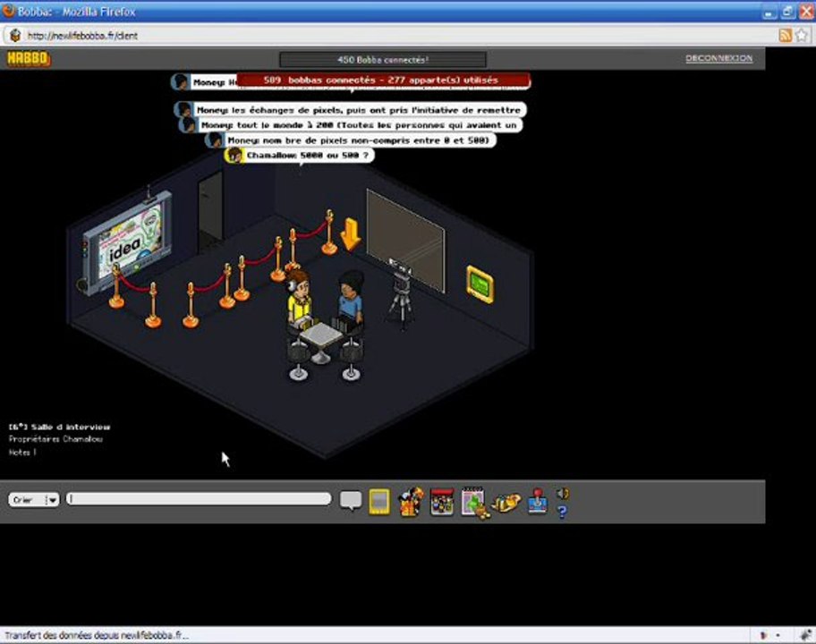Open the RSS feed icon in address bar
This screenshot has height=644, width=816.
(786, 36)
